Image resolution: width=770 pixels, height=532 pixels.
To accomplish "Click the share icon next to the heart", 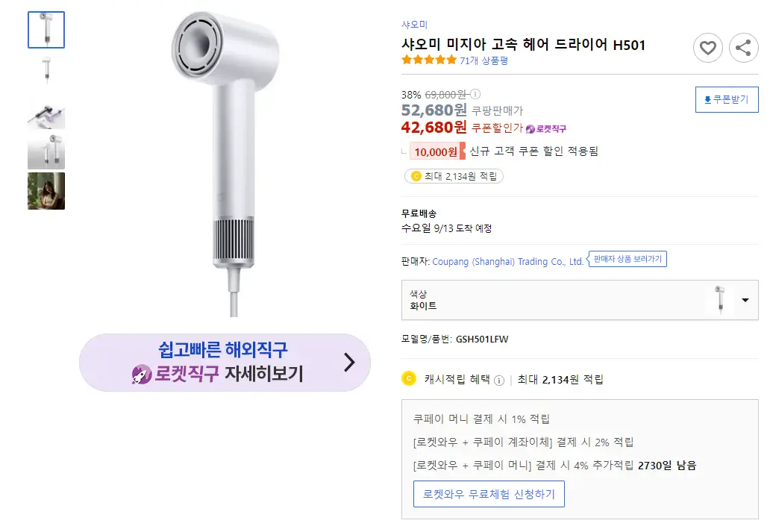I will [743, 48].
